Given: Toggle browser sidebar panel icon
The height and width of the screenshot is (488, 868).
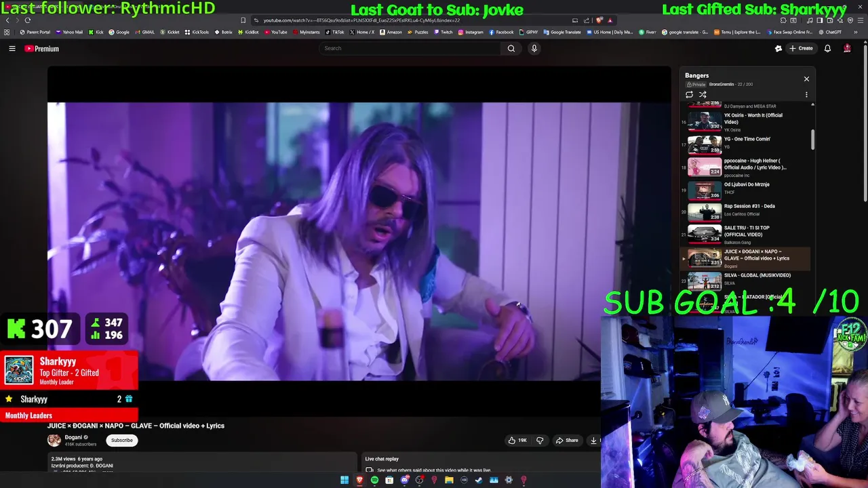Looking at the screenshot, I should (x=820, y=20).
